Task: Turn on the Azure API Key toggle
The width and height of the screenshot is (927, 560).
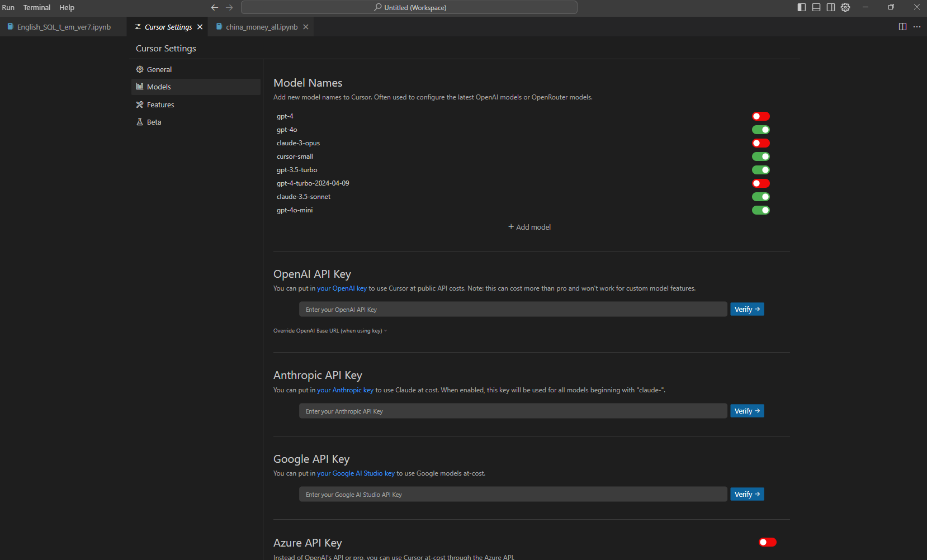Action: [x=767, y=542]
